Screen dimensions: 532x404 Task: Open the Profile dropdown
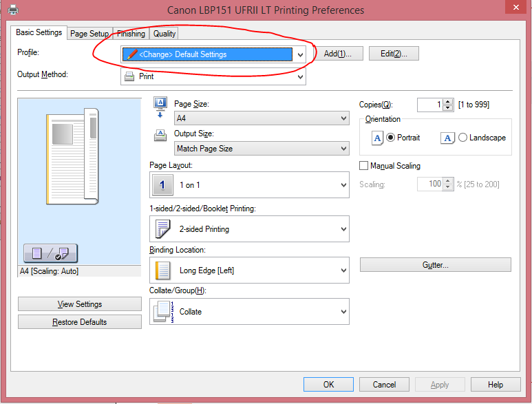(213, 54)
